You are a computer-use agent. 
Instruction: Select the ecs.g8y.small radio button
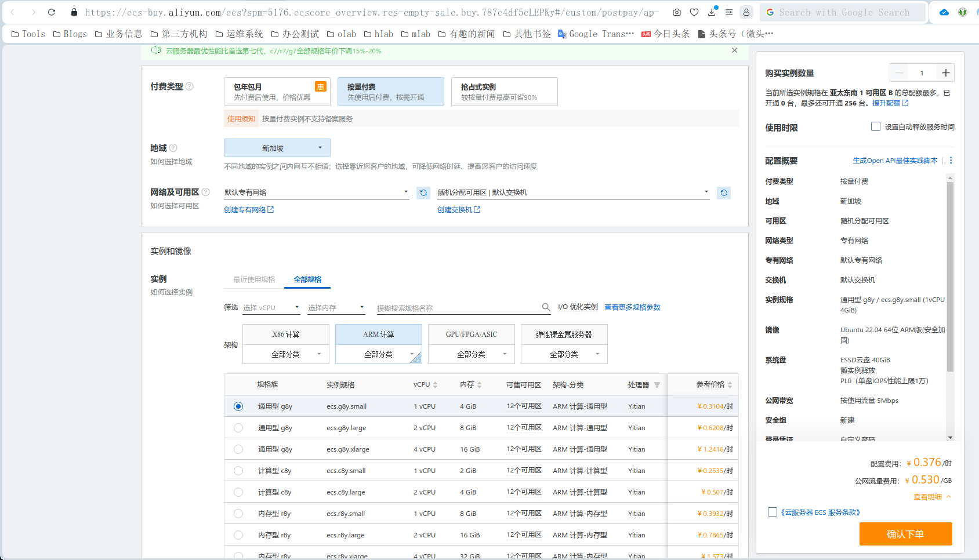pyautogui.click(x=238, y=406)
